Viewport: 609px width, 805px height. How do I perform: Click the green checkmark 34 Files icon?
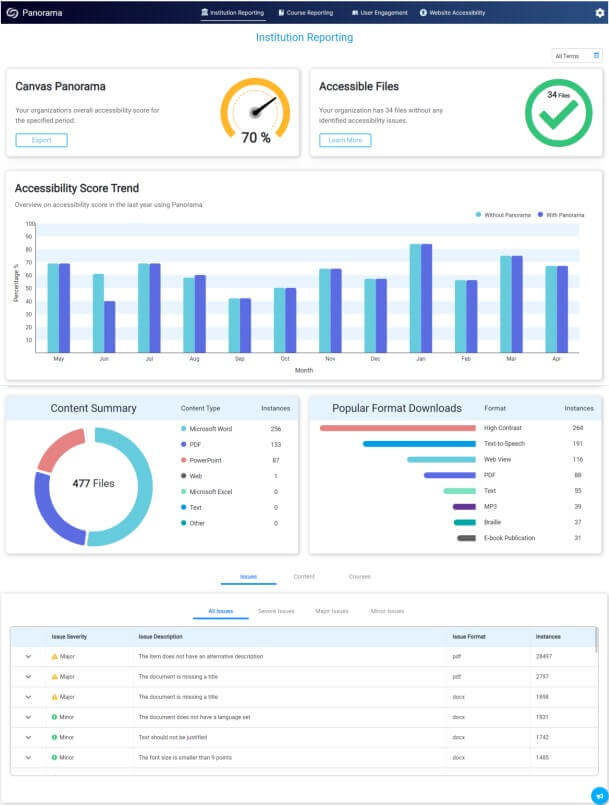pyautogui.click(x=558, y=112)
